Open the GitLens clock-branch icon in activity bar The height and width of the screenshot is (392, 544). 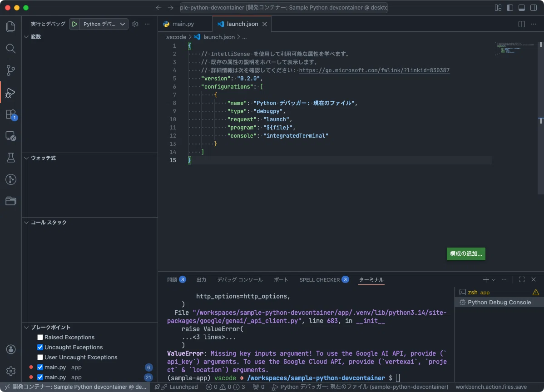(11, 179)
